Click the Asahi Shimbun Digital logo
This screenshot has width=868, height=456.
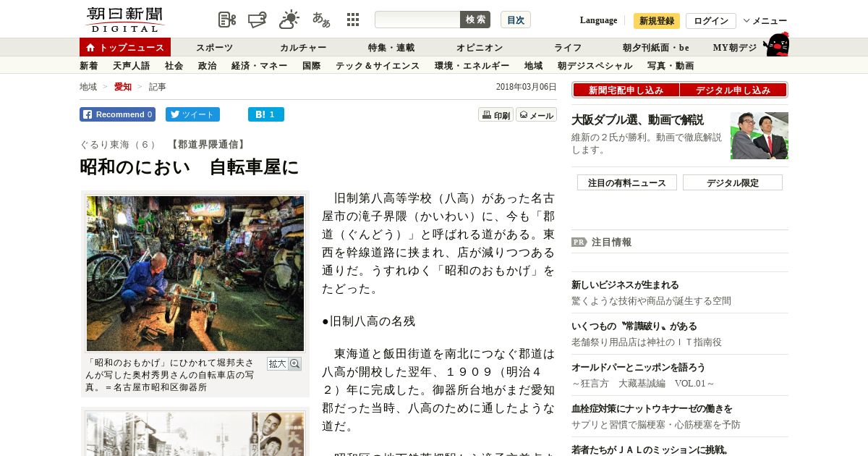[x=124, y=20]
